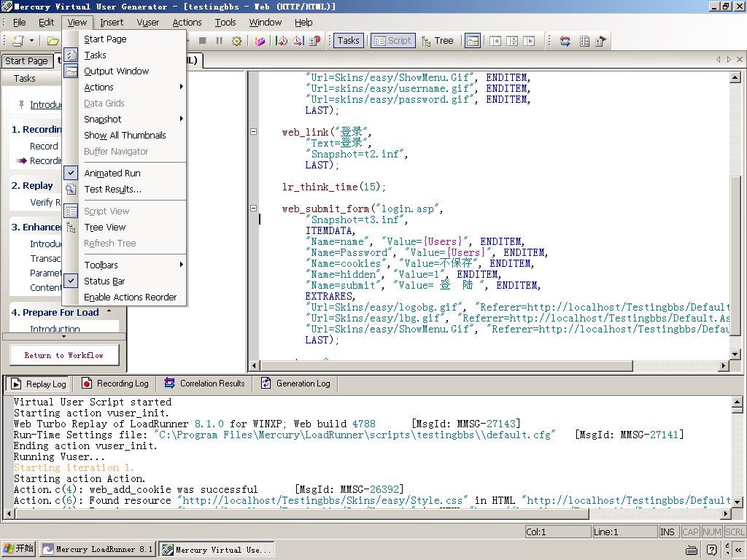Open the Vuser menu
Image resolution: width=747 pixels, height=560 pixels.
147,23
